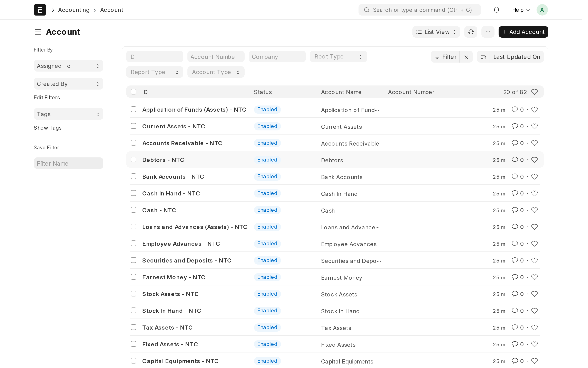The height and width of the screenshot is (368, 588).
Task: Open the Filter button
Action: coord(445,57)
